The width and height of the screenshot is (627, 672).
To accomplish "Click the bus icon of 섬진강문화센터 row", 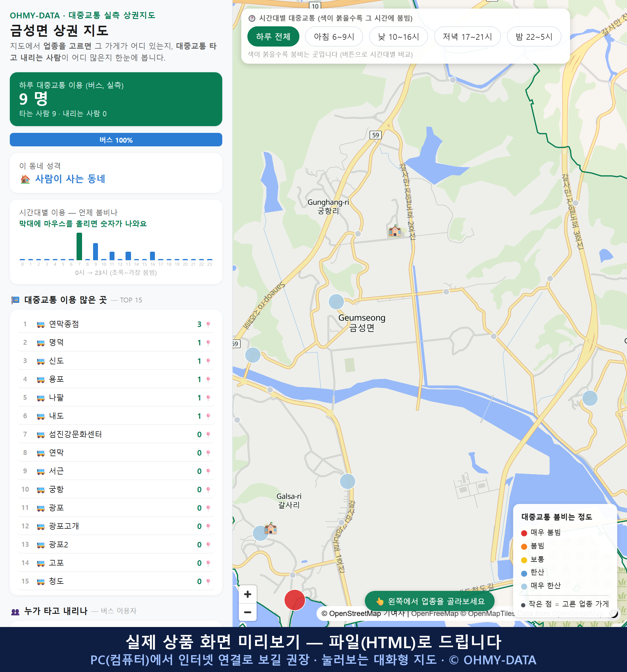I will (x=40, y=434).
